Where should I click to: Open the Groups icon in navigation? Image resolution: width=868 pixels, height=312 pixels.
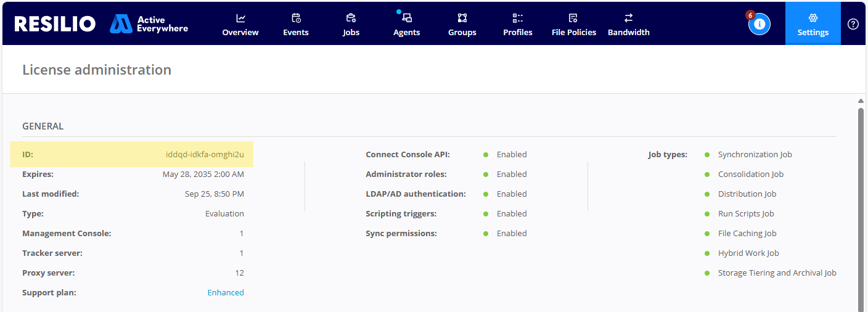[462, 18]
